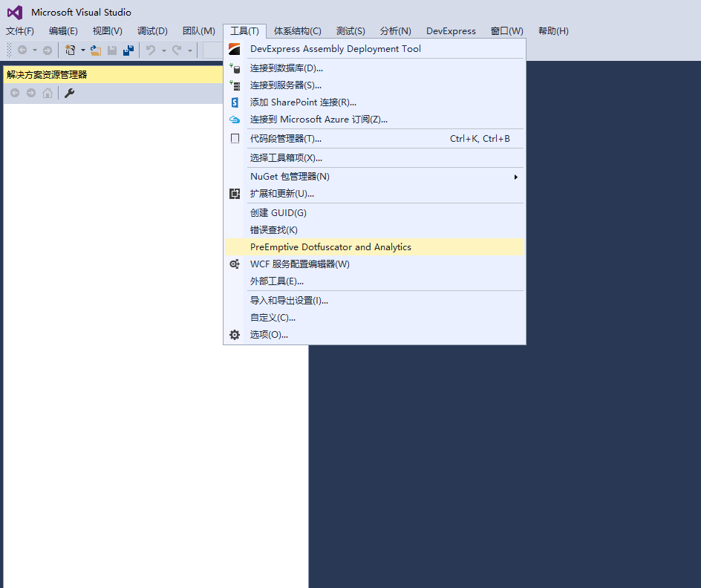The height and width of the screenshot is (588, 701).
Task: Click the Open File folder icon in toolbar
Action: [95, 50]
